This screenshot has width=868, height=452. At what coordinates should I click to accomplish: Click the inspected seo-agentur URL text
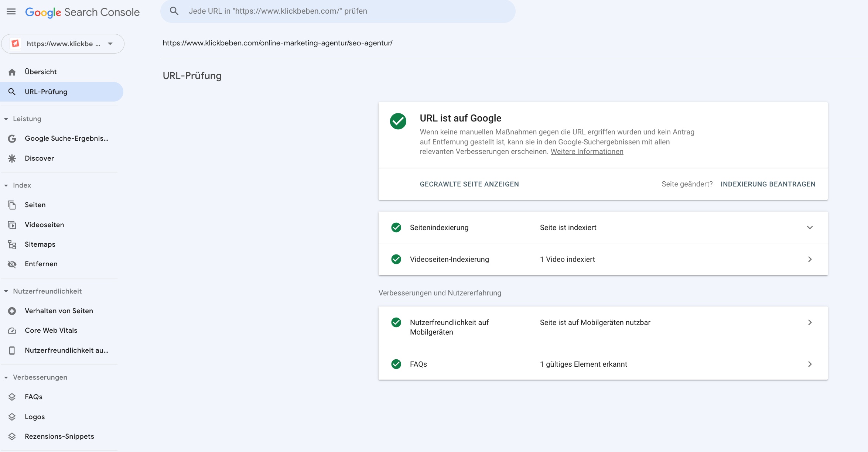pyautogui.click(x=277, y=43)
